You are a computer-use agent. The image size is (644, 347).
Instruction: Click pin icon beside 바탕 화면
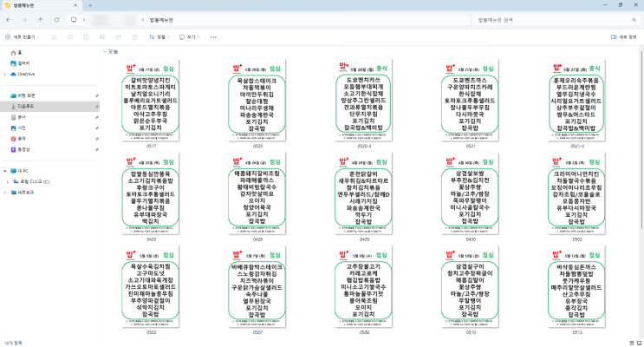[97, 95]
